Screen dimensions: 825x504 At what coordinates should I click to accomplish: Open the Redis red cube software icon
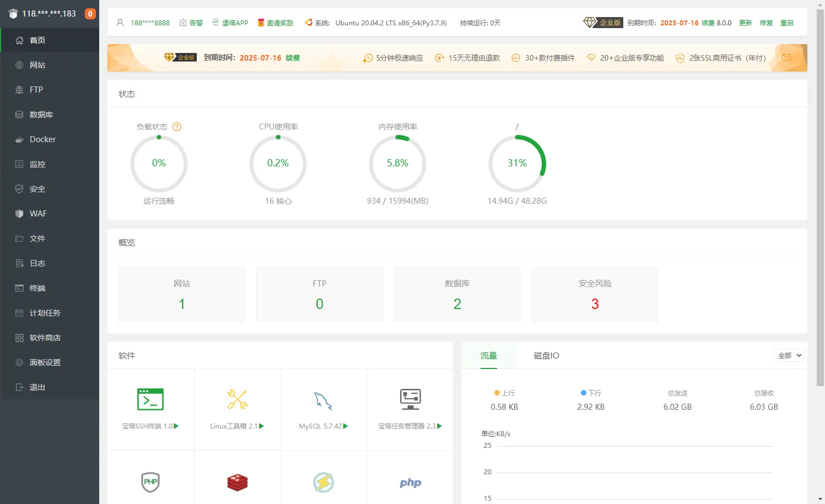(237, 483)
